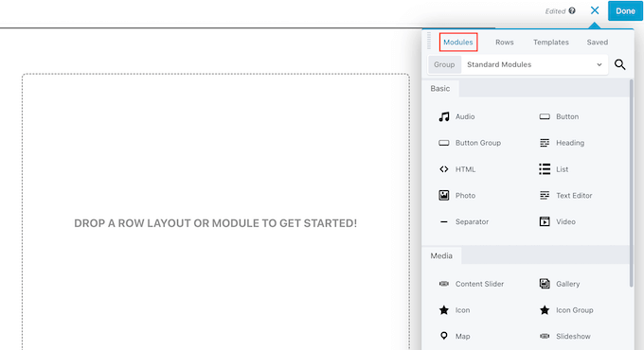This screenshot has width=644, height=350.
Task: Close the content panel with X icon
Action: click(595, 10)
